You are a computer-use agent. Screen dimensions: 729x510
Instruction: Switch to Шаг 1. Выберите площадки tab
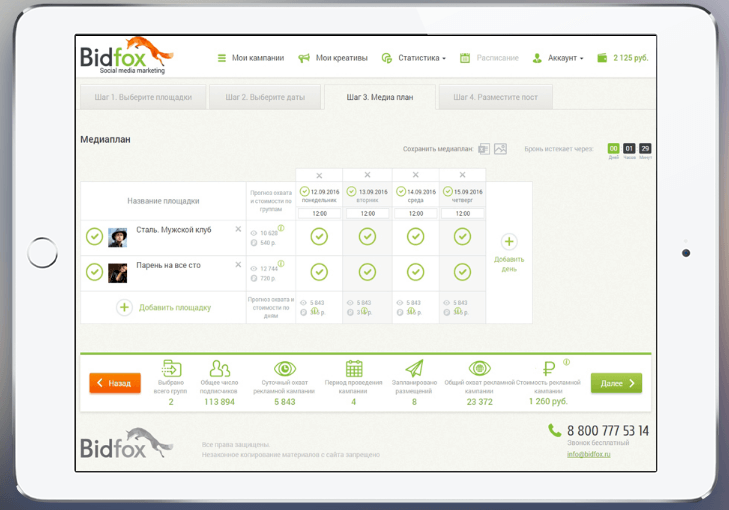[x=143, y=97]
